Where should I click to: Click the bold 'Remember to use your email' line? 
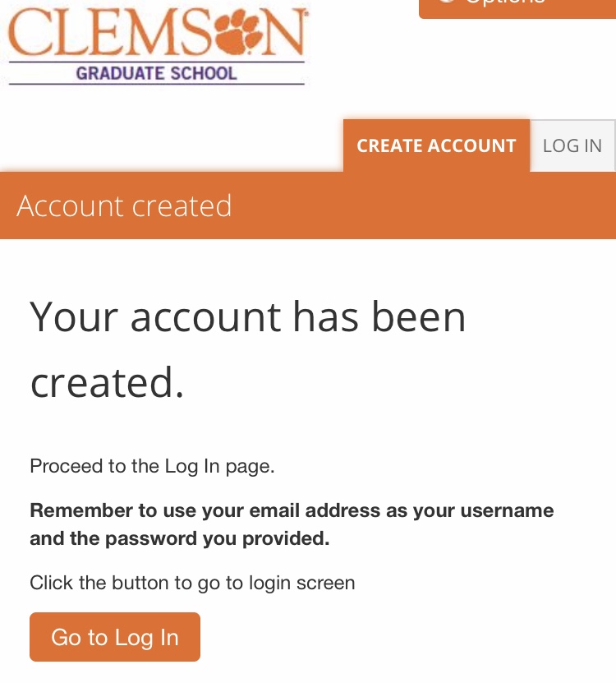(292, 510)
